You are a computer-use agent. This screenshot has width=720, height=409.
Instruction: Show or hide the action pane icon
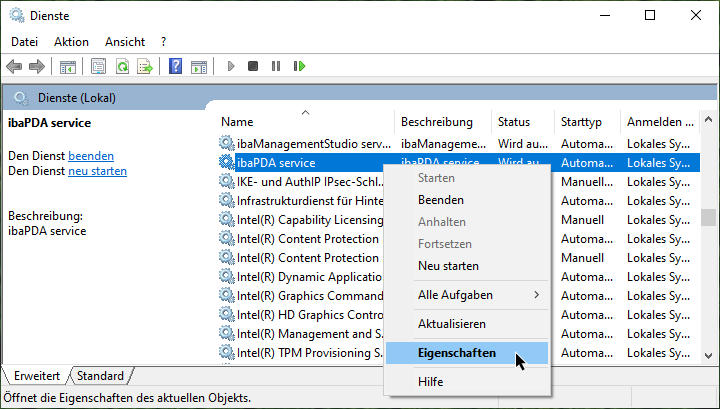click(199, 67)
